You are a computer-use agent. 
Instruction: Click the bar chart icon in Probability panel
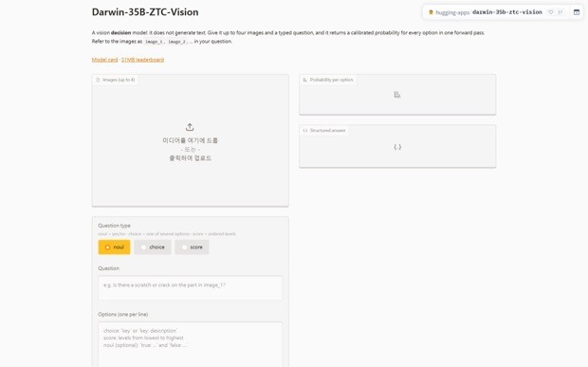click(397, 95)
